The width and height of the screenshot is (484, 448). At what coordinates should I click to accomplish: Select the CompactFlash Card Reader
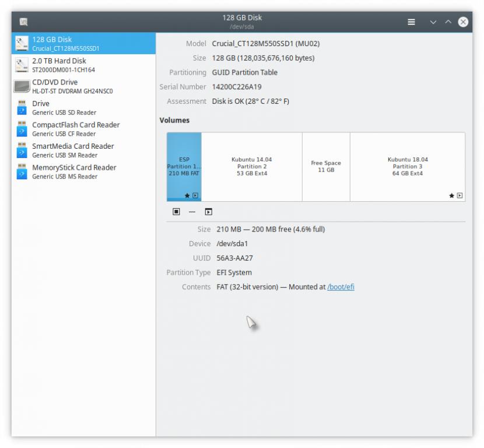[83, 129]
